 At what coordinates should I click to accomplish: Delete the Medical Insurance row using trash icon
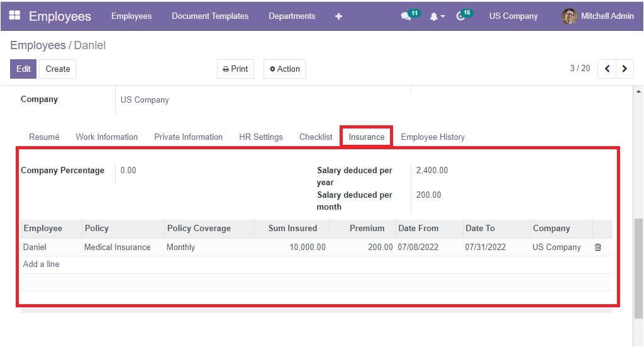tap(597, 247)
